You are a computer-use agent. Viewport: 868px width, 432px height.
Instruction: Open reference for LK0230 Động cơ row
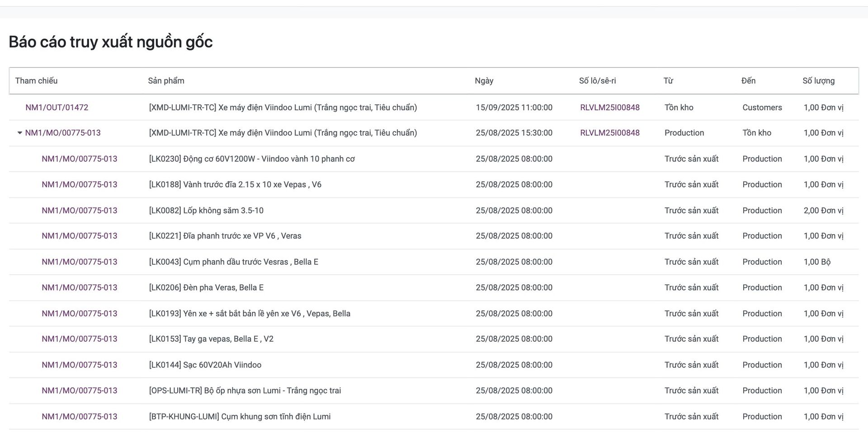(80, 159)
